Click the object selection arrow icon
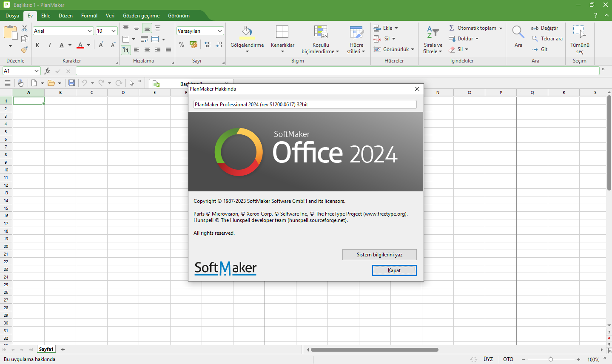Screen dimensions: 612x364 pos(132,83)
